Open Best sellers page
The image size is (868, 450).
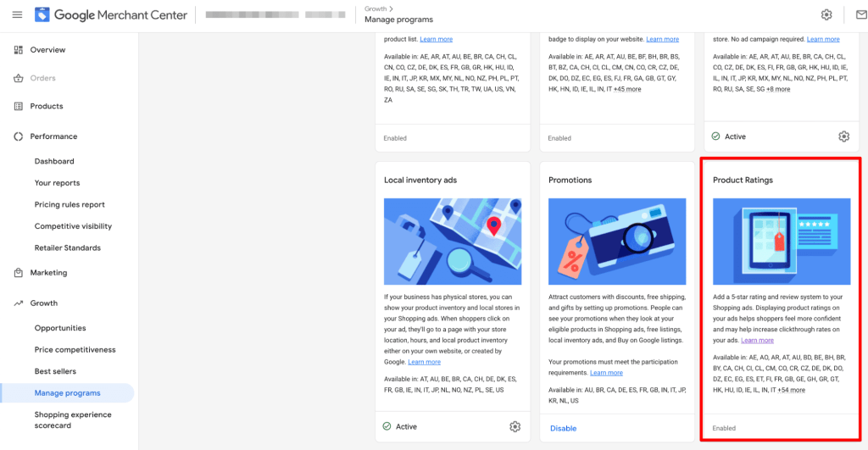pyautogui.click(x=55, y=371)
